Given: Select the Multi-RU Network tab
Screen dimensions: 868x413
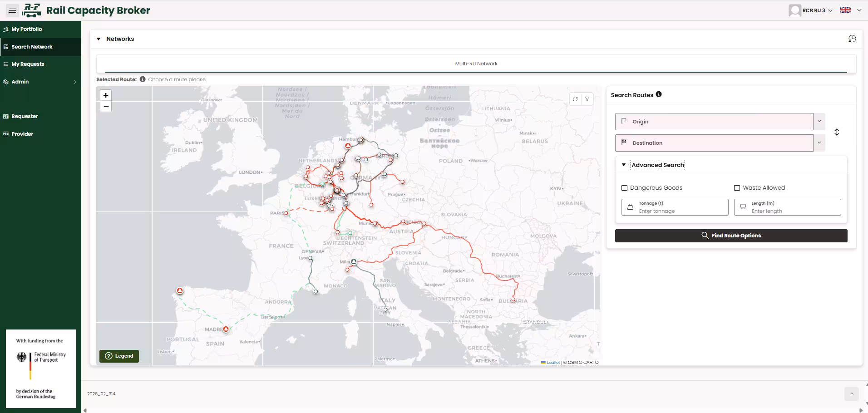Looking at the screenshot, I should click(x=476, y=64).
